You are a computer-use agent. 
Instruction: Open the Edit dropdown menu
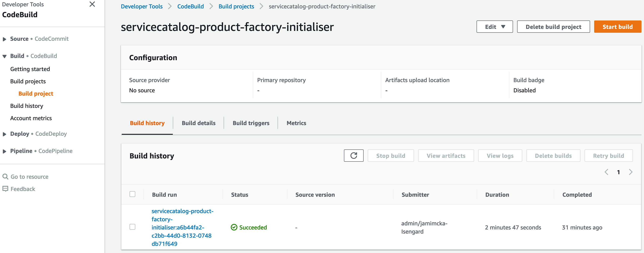[x=495, y=27]
